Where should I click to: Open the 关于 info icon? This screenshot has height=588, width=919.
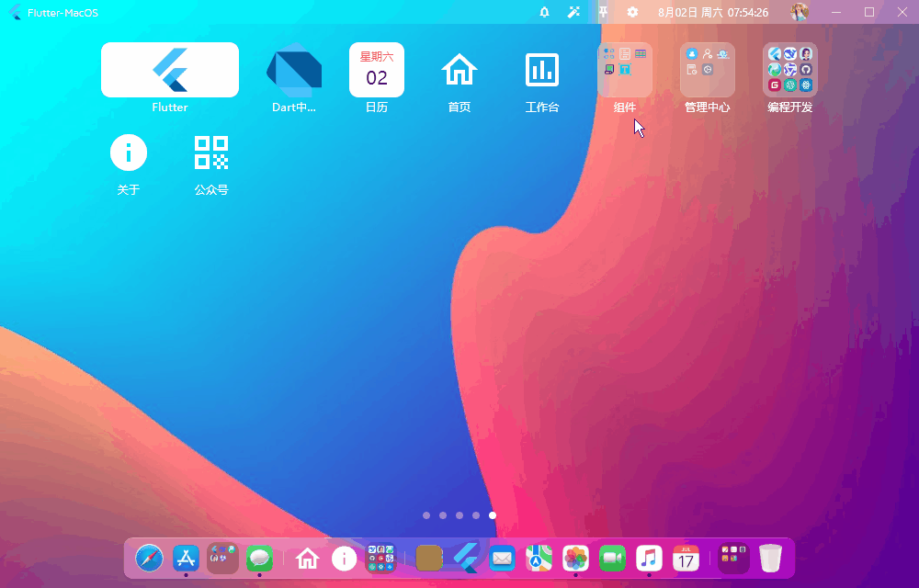pyautogui.click(x=129, y=153)
